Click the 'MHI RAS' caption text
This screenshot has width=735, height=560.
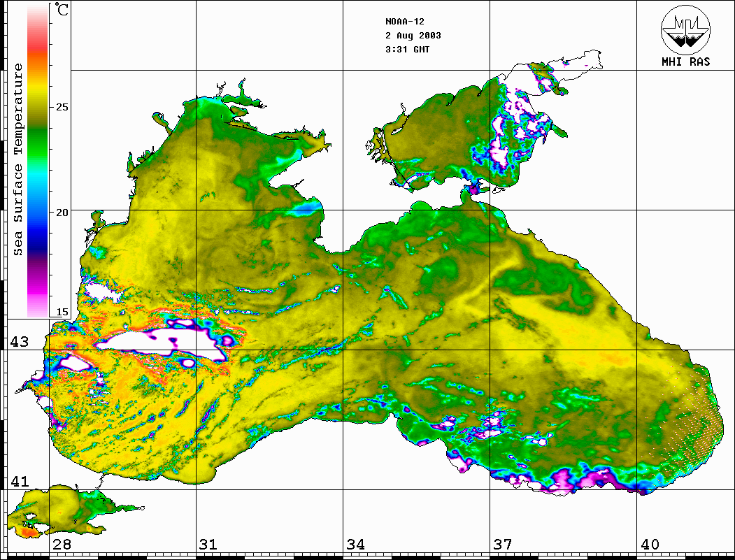[686, 62]
